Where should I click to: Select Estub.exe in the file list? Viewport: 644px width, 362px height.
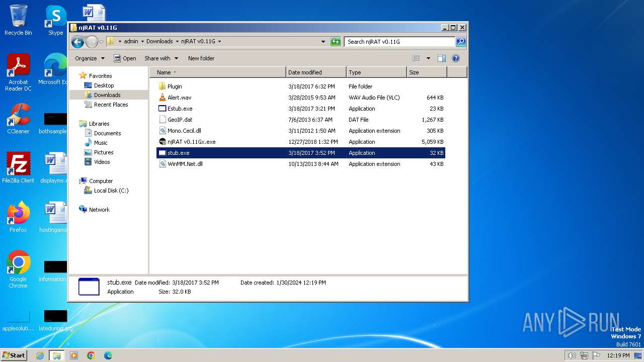pyautogui.click(x=301, y=109)
